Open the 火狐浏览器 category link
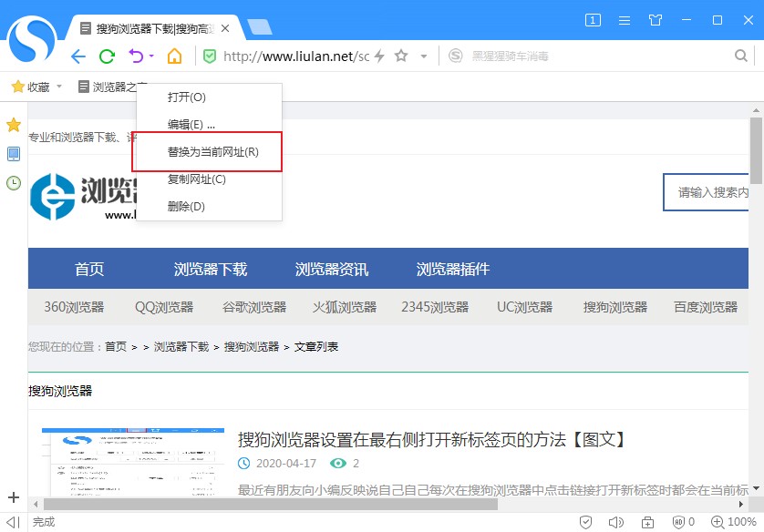This screenshot has height=532, width=764. (345, 307)
